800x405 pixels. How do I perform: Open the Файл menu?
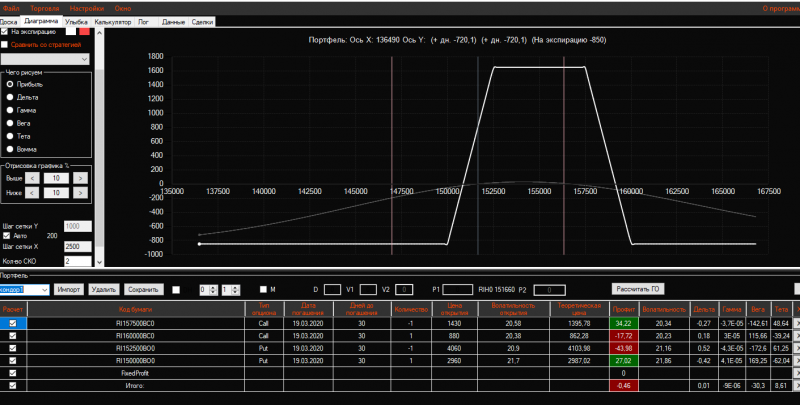click(x=11, y=8)
